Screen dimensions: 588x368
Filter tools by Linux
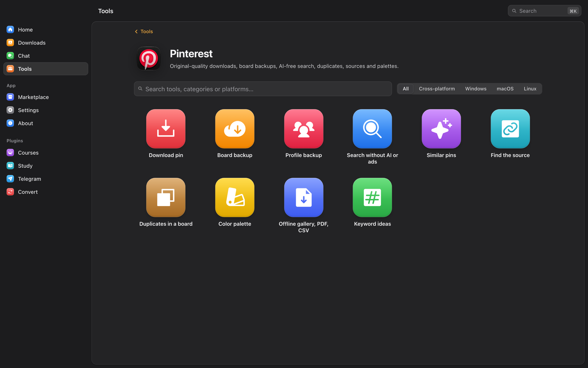click(530, 89)
